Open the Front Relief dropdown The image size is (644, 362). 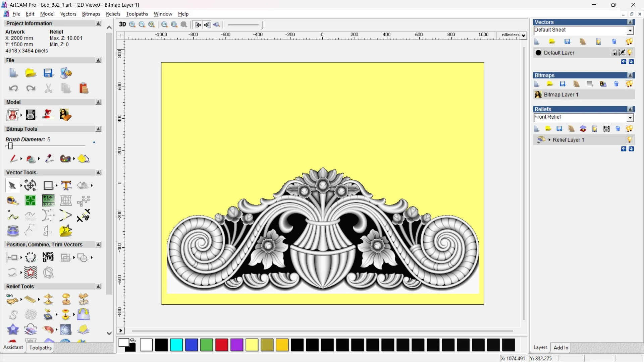click(x=630, y=117)
